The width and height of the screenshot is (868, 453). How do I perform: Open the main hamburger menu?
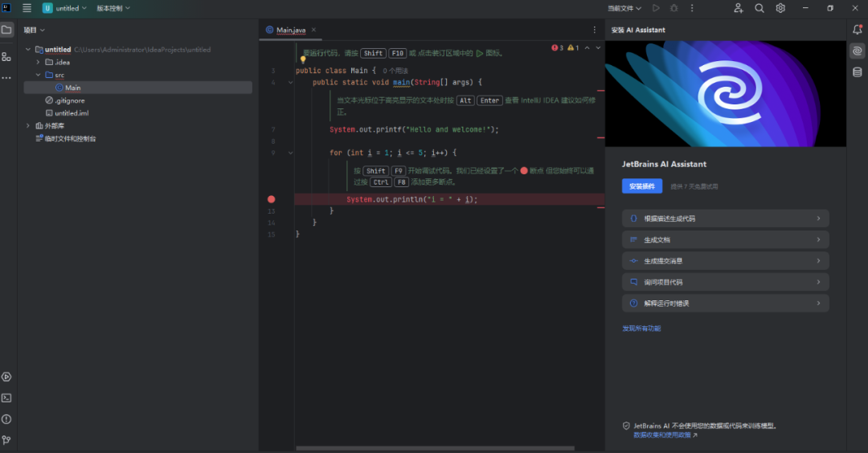27,8
